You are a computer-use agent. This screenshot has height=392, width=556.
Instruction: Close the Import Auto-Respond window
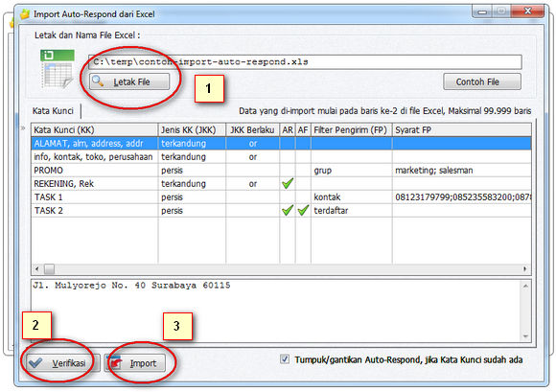pos(528,12)
